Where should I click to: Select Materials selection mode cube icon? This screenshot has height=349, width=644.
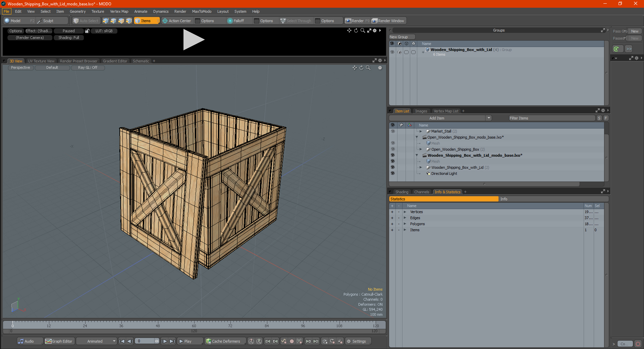tap(129, 21)
